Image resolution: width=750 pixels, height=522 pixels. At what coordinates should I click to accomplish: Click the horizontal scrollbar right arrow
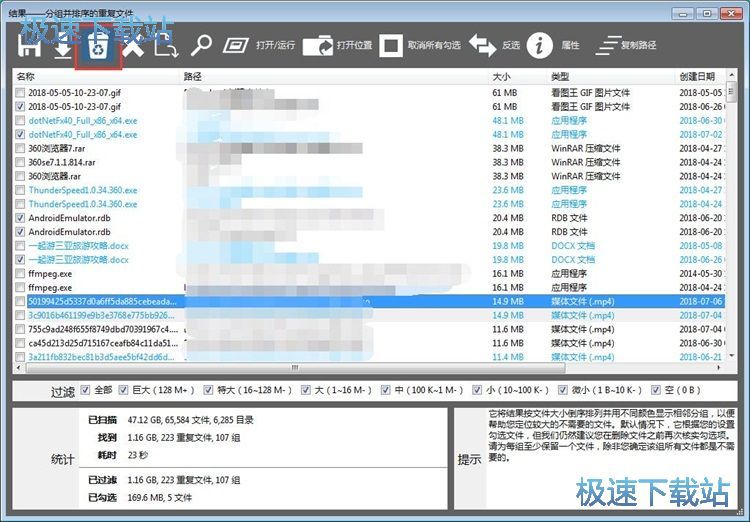(x=719, y=368)
